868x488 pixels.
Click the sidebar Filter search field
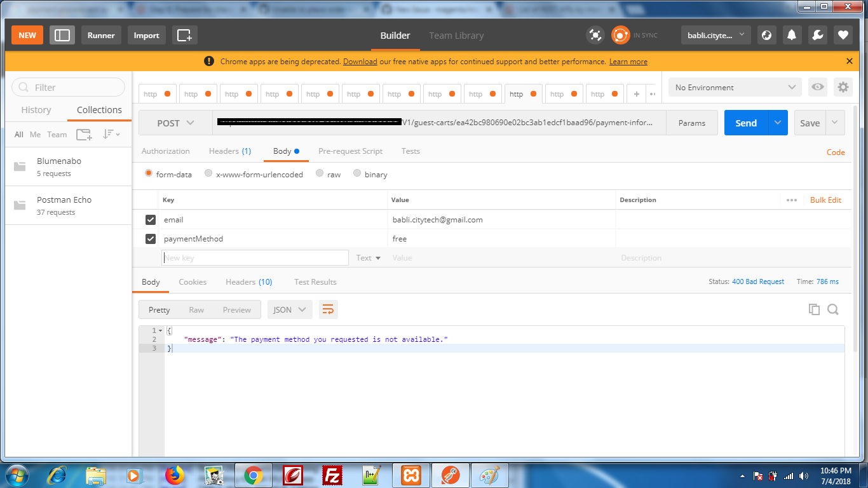coord(68,87)
